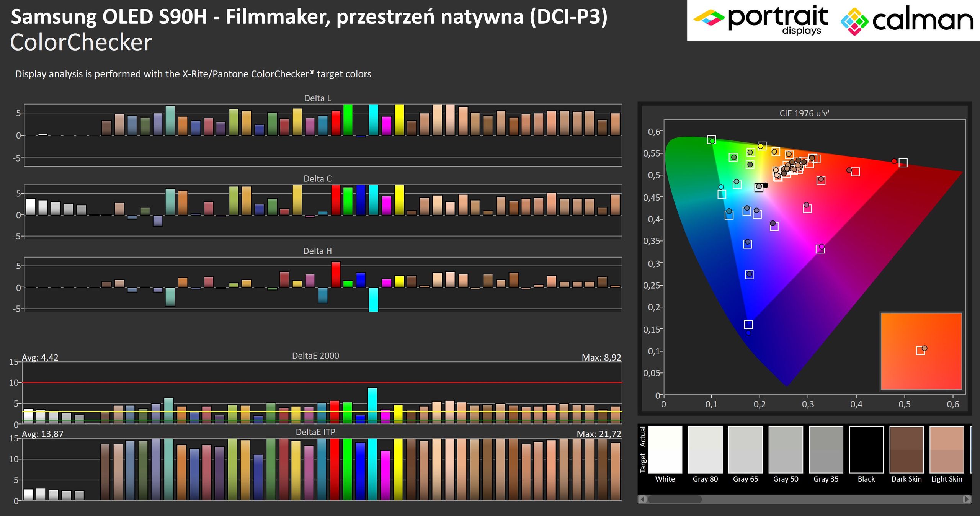Image resolution: width=980 pixels, height=516 pixels.
Task: Click the swatch scrollbar right arrow
Action: click(967, 499)
